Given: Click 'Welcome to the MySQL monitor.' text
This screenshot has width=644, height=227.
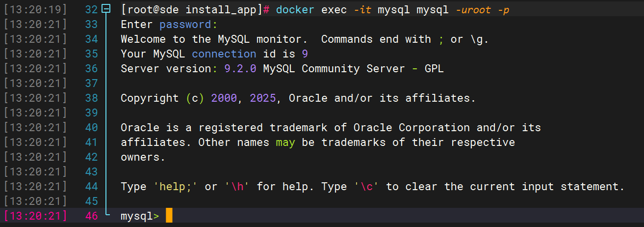Looking at the screenshot, I should (x=214, y=39).
